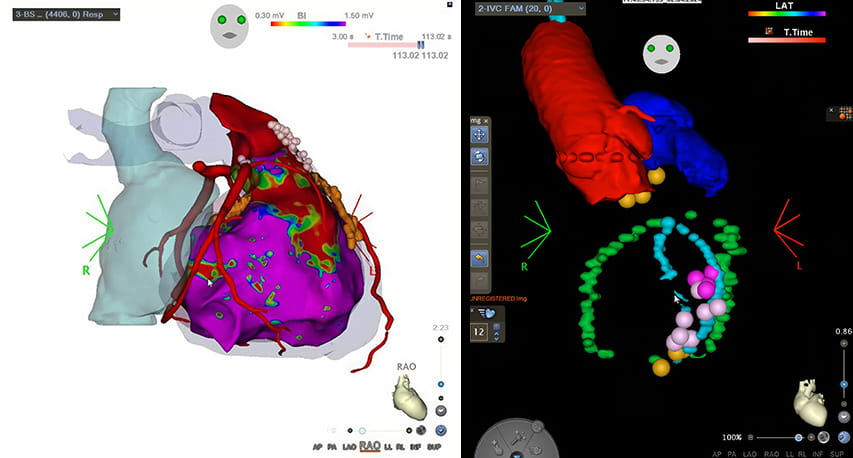Image resolution: width=853 pixels, height=458 pixels.
Task: Select the rotate tool in image toolbar
Action: click(479, 157)
